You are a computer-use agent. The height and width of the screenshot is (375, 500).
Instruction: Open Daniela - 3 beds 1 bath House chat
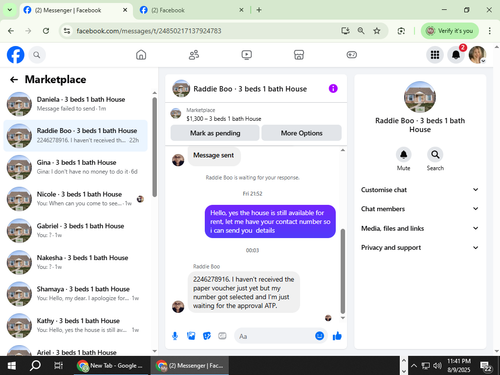75,104
